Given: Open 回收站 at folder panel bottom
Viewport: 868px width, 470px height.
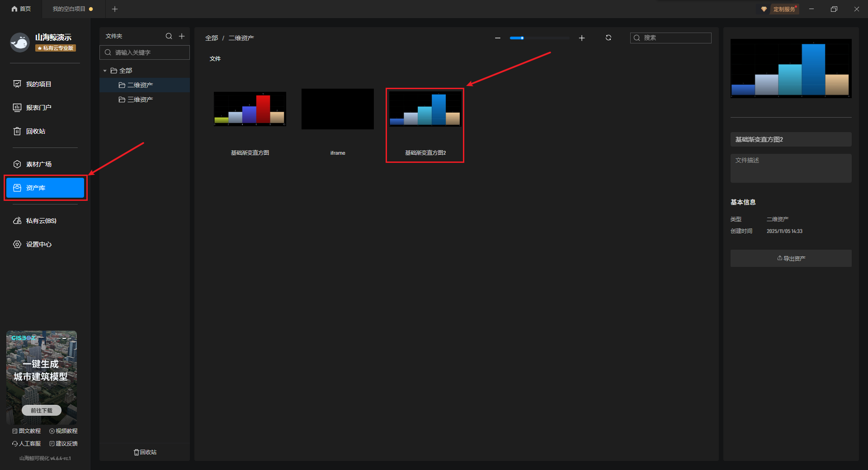Looking at the screenshot, I should [x=145, y=452].
